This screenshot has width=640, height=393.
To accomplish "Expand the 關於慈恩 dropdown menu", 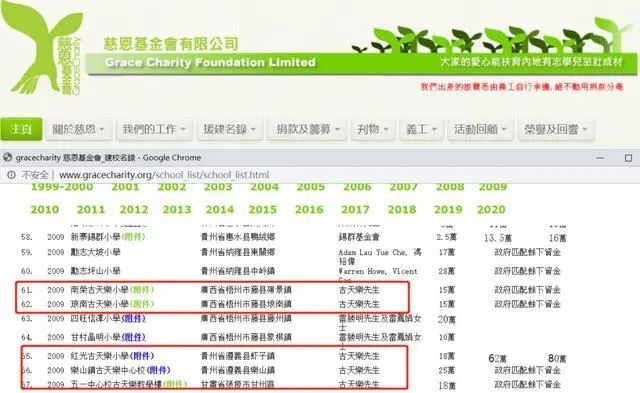I will [x=78, y=129].
